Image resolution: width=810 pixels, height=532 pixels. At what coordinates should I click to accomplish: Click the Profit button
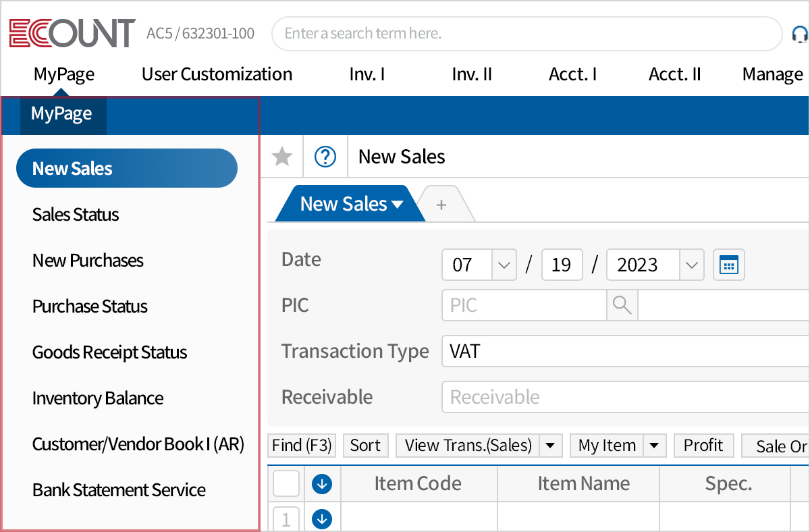tap(703, 445)
